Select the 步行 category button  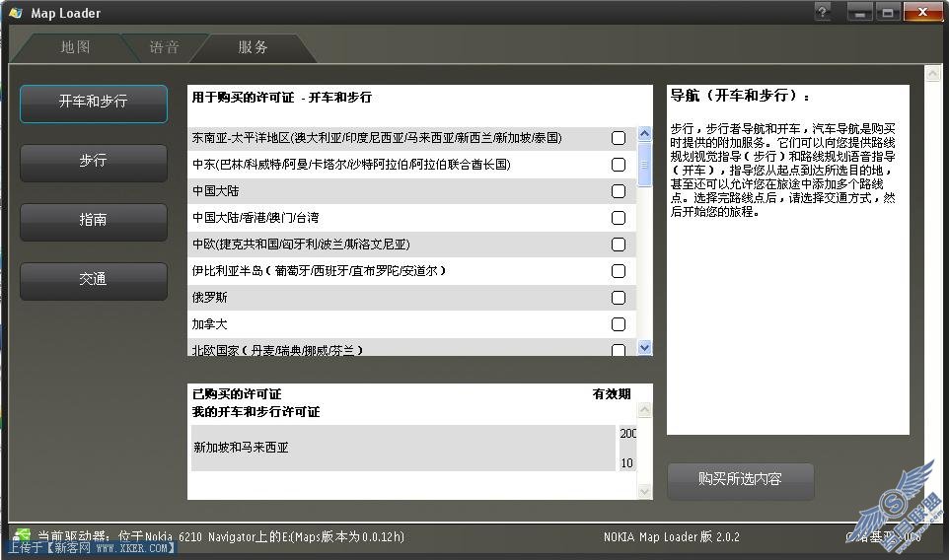tap(93, 162)
